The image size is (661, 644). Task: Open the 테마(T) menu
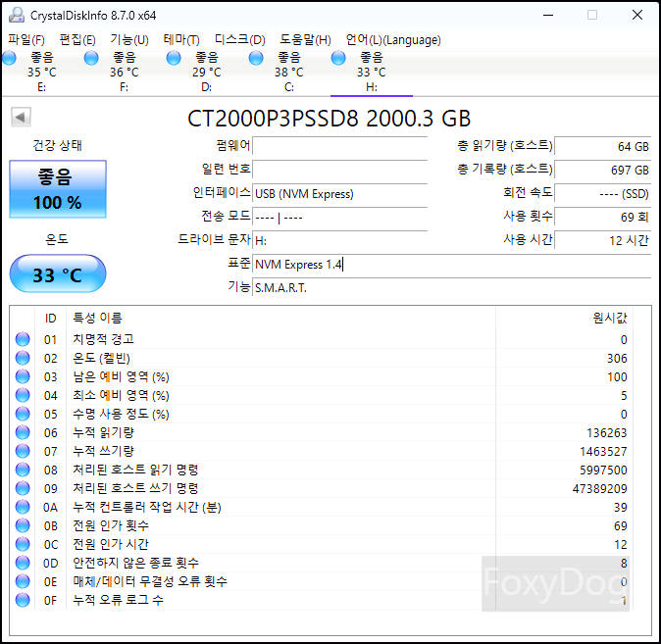click(x=181, y=39)
